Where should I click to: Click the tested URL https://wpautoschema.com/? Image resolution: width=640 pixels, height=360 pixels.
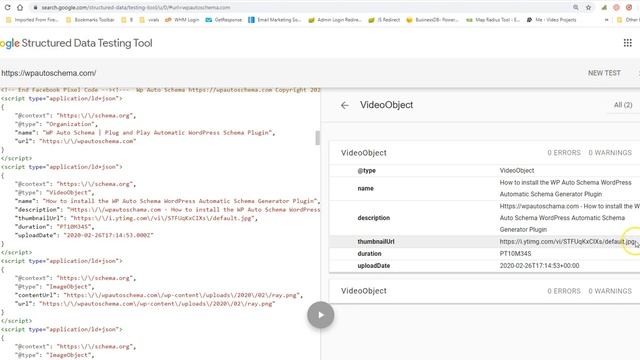[49, 73]
